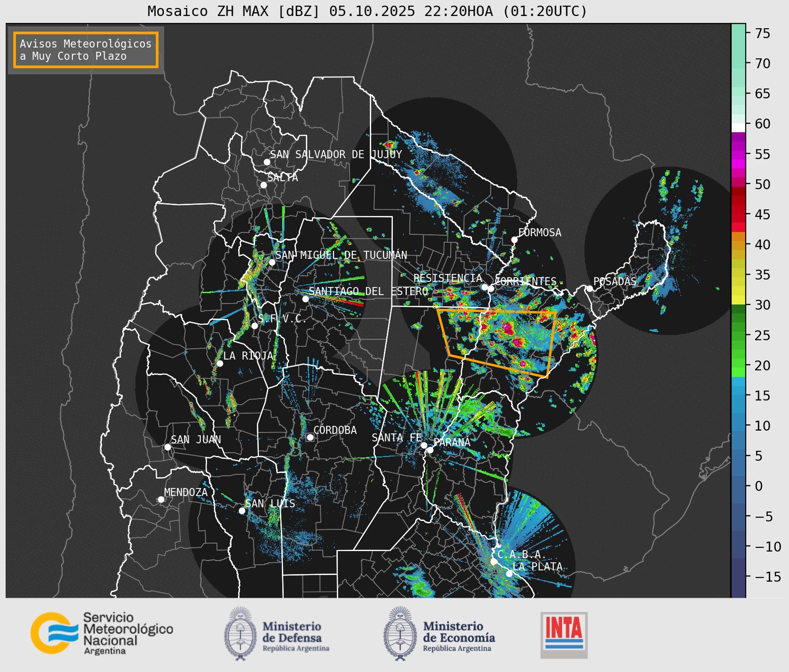Click the 30 dBZ yellow band on color scale
The width and height of the screenshot is (789, 672).
(738, 300)
